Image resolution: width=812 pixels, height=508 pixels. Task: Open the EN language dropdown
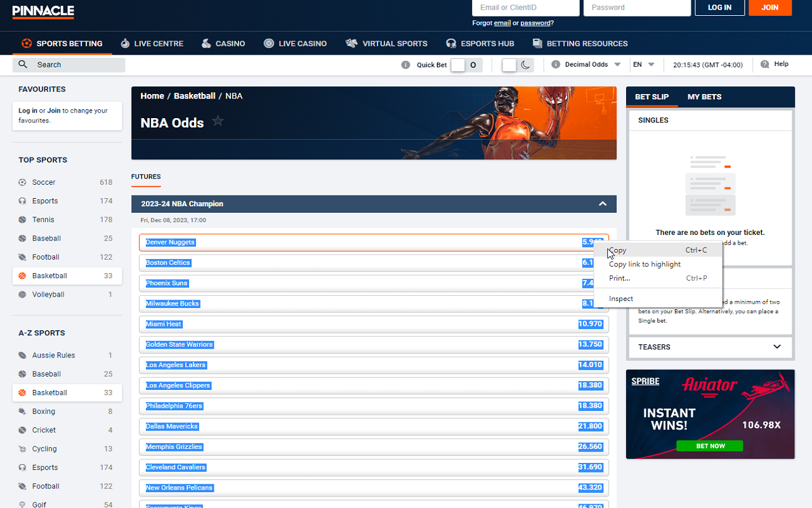point(643,64)
